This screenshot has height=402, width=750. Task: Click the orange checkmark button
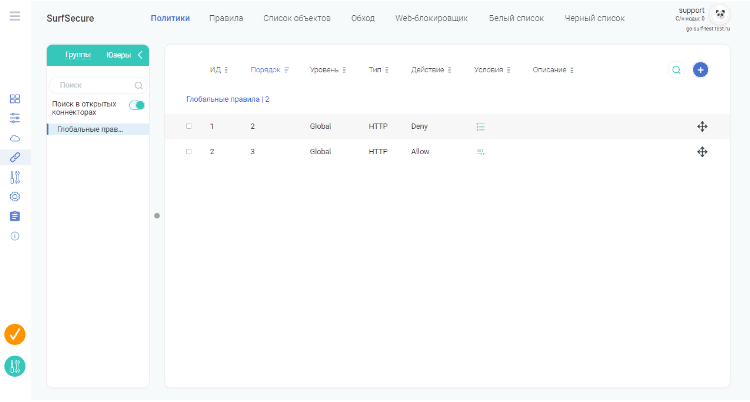tap(15, 334)
